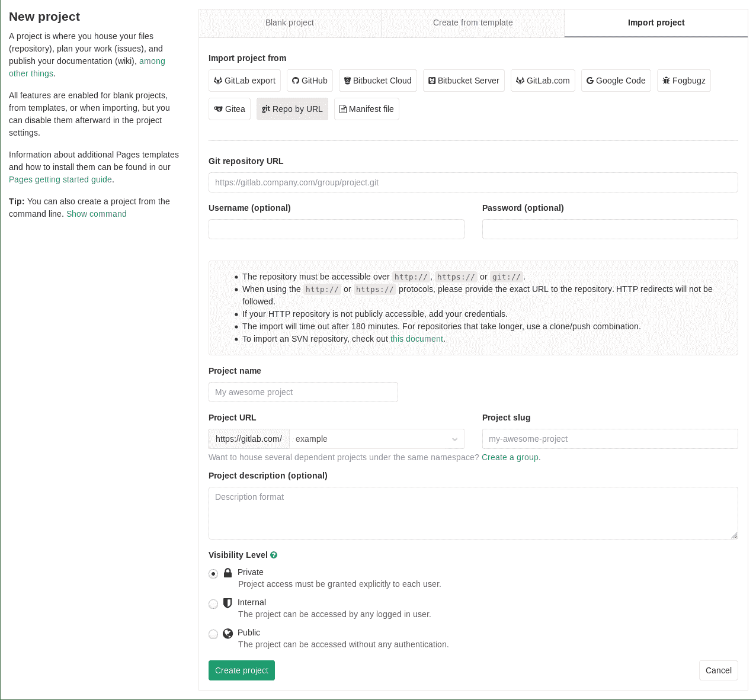Open the Create a group link
The height and width of the screenshot is (700, 756).
tap(510, 457)
